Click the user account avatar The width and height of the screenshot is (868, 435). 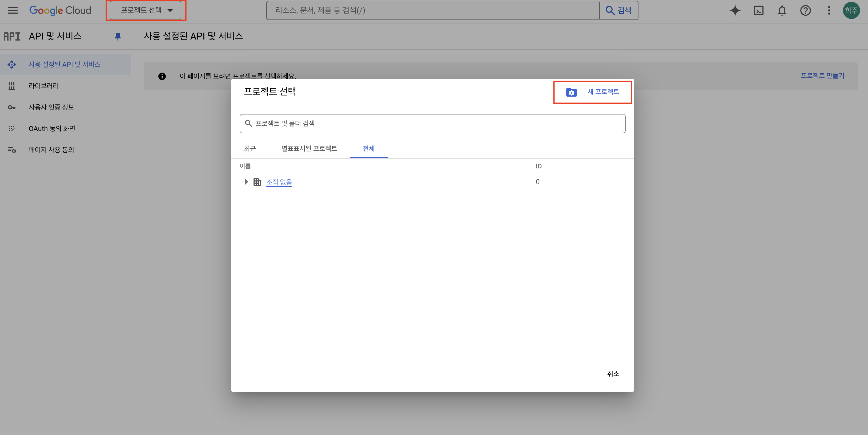851,10
